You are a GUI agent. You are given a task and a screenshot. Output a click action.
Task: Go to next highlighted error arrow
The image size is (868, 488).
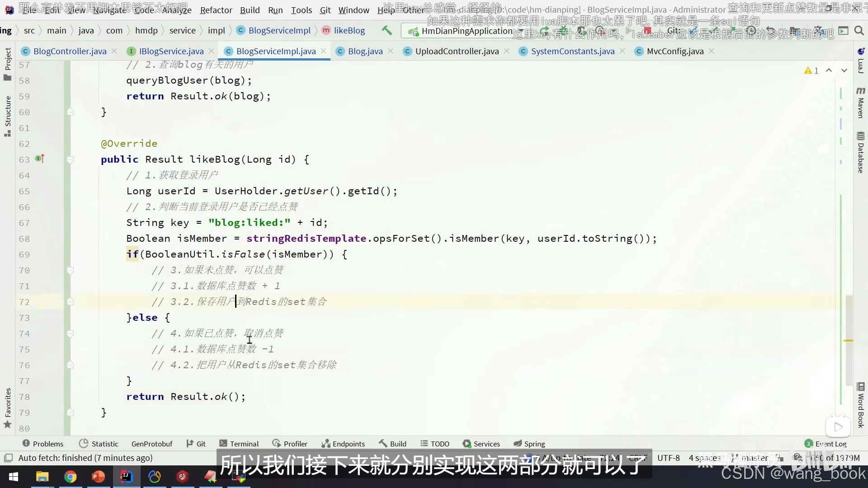tap(844, 70)
